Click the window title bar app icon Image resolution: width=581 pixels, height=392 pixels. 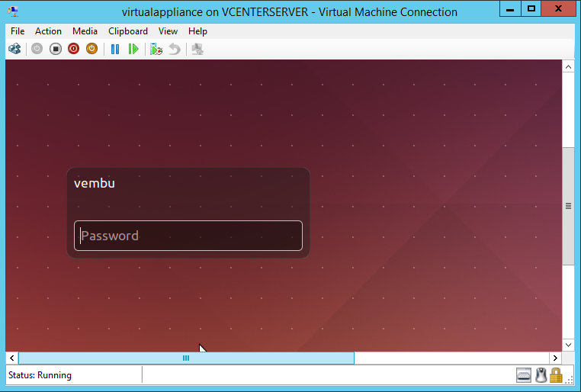13,11
